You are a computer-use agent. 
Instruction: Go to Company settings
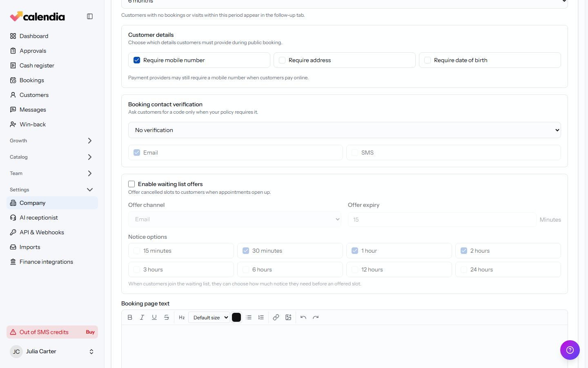(52, 203)
